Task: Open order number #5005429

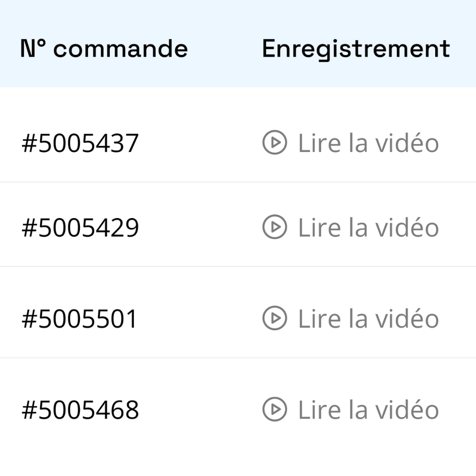Action: point(80,228)
